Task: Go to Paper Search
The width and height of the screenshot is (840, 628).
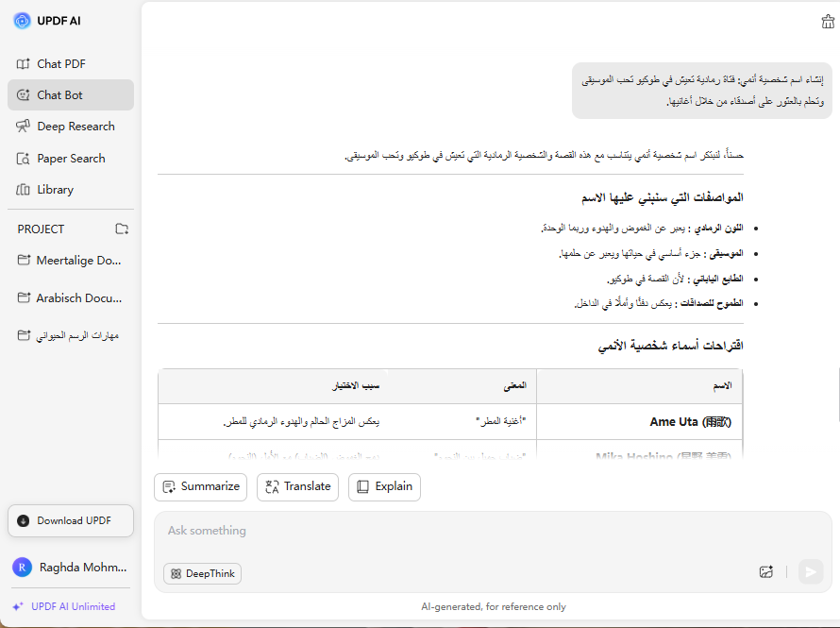Action: pyautogui.click(x=70, y=159)
